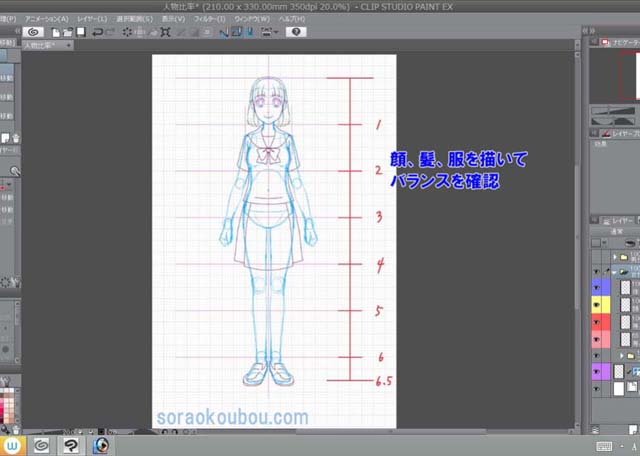Open the 選択範囲(S) menu
The width and height of the screenshot is (640, 456).
135,19
